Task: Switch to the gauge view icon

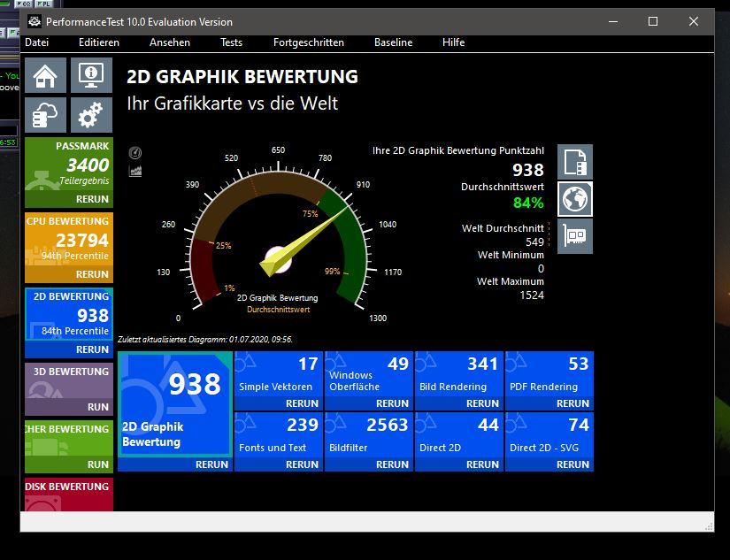Action: click(135, 153)
